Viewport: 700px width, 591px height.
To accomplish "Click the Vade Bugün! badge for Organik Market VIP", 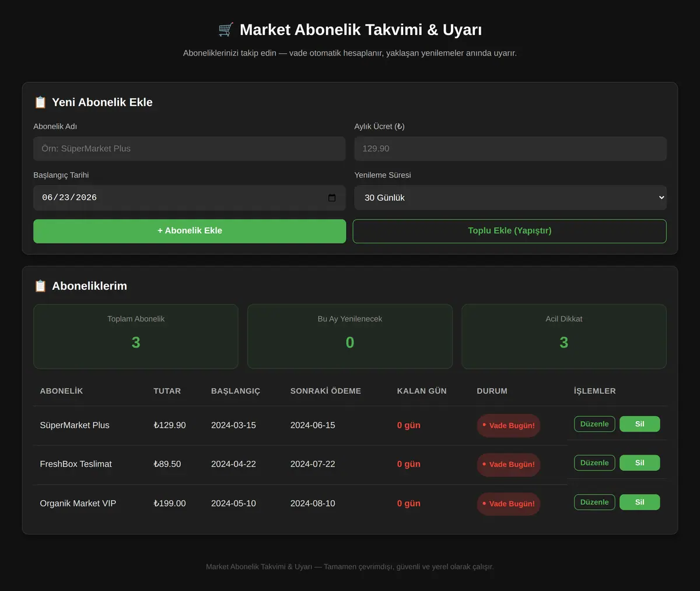I will [509, 503].
